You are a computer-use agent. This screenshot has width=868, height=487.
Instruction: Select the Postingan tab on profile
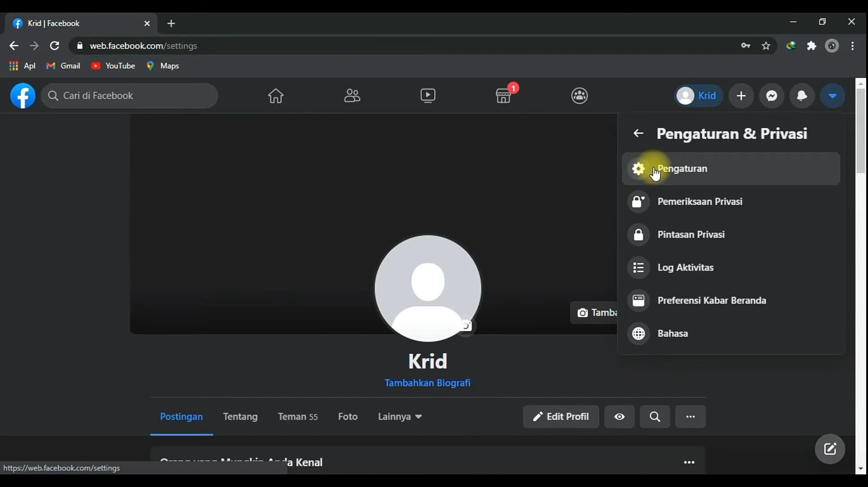[181, 416]
